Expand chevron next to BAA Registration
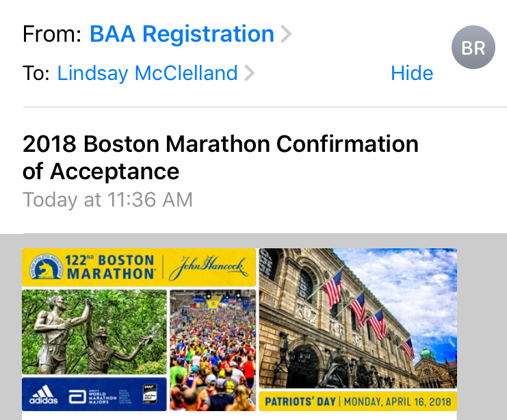 (x=286, y=34)
